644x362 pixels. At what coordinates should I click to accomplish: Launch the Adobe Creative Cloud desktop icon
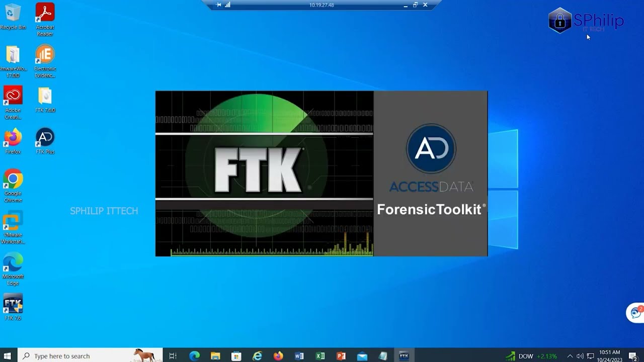(13, 103)
